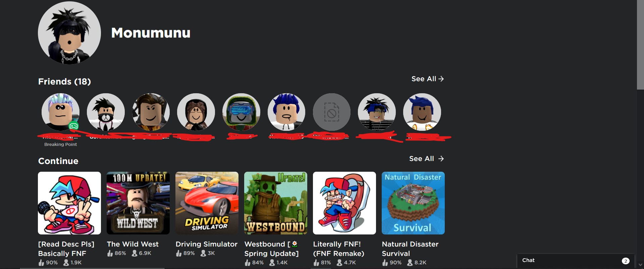Launch the Driving Simulator thumbnail
This screenshot has height=269, width=644.
(x=207, y=203)
